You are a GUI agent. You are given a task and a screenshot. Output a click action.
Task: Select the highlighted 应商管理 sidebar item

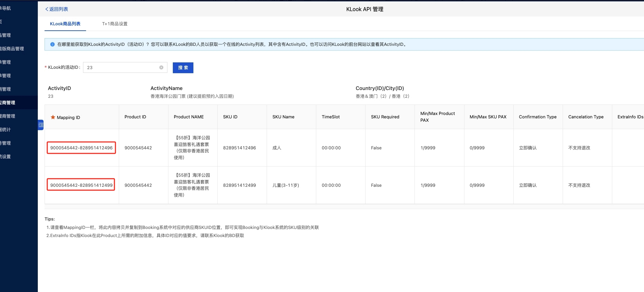point(19,103)
